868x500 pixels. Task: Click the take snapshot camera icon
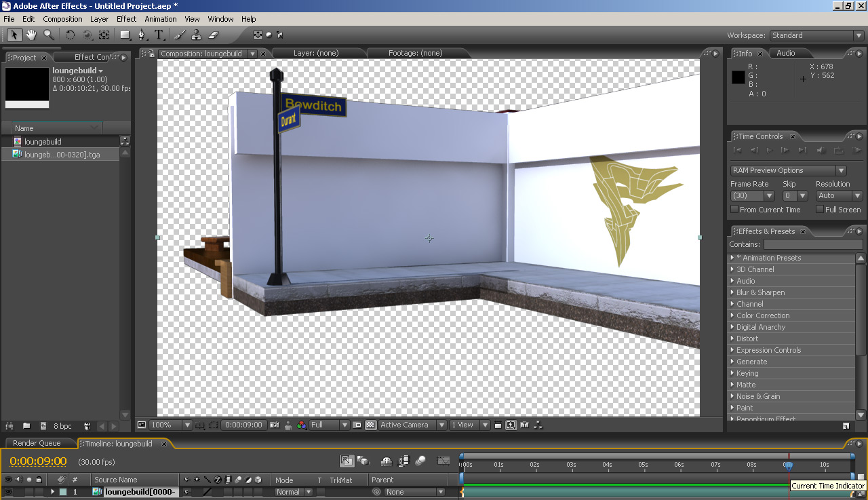(275, 425)
